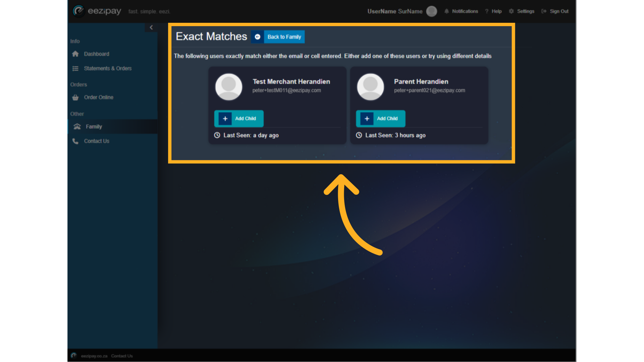Add Child for Parent Herandien
The image size is (644, 362).
[381, 119]
